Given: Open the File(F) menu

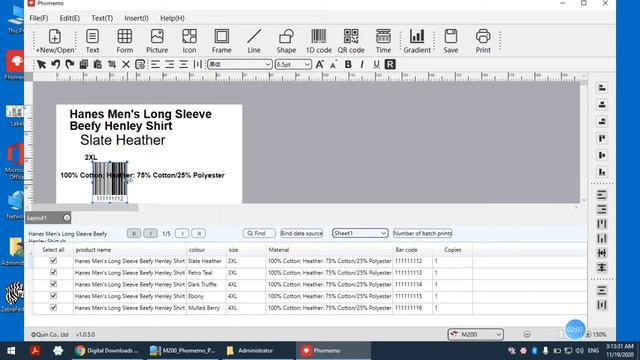Looking at the screenshot, I should pyautogui.click(x=39, y=18).
